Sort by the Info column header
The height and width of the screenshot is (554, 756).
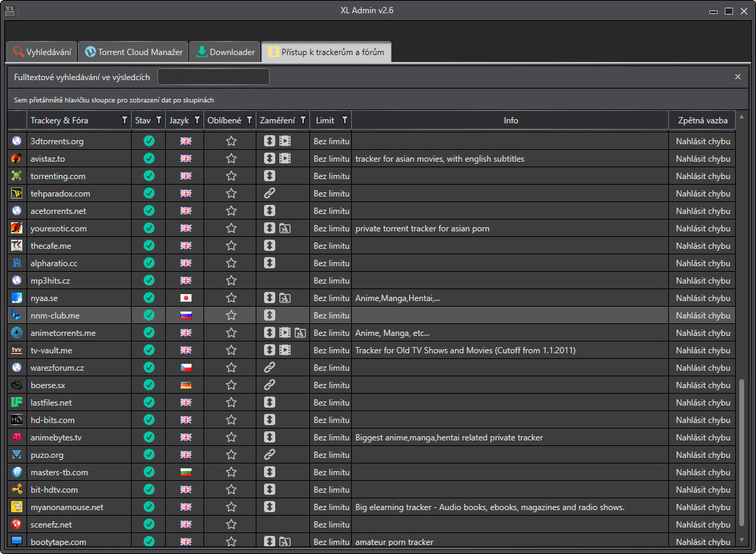click(510, 121)
